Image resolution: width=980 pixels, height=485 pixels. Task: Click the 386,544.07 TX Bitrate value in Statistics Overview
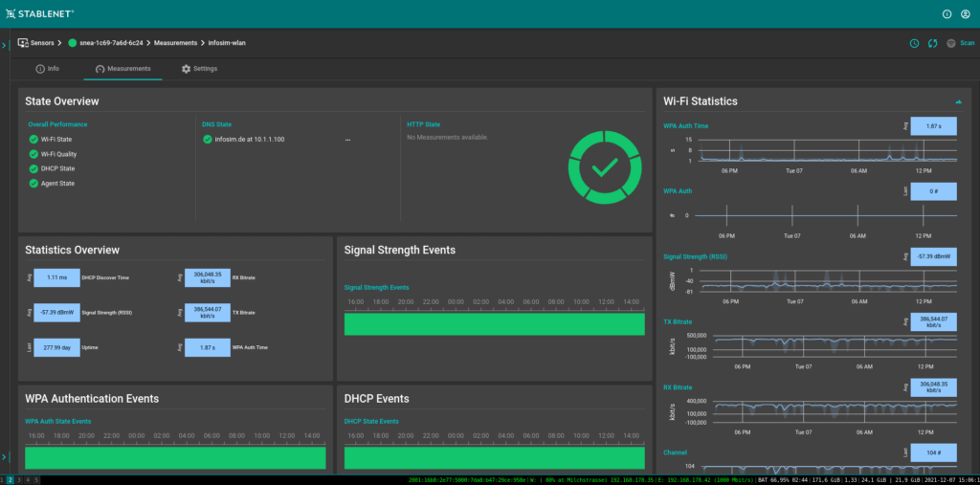pyautogui.click(x=208, y=312)
